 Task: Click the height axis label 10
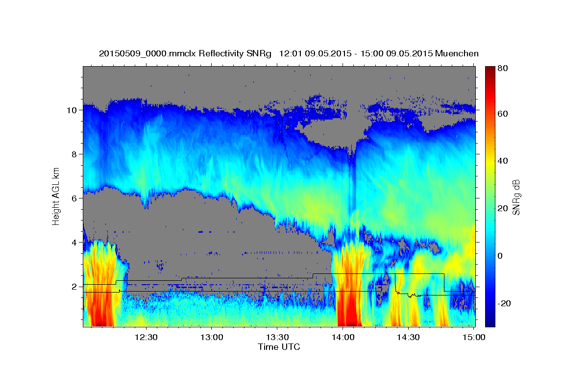click(73, 110)
